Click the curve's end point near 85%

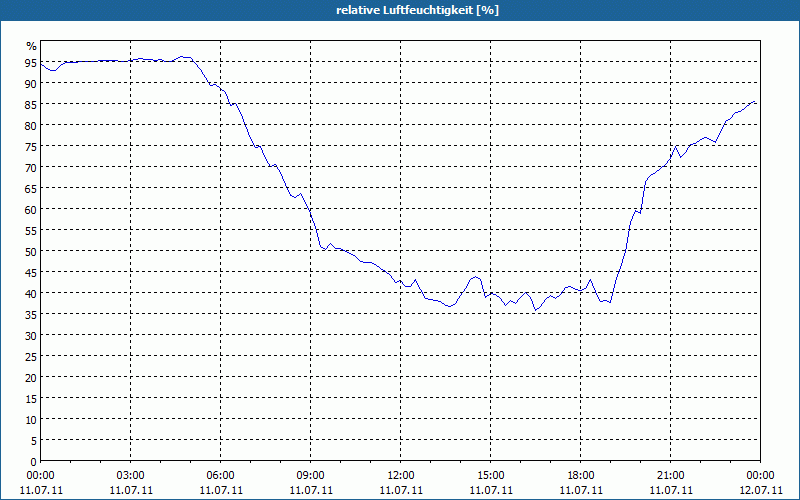754,102
